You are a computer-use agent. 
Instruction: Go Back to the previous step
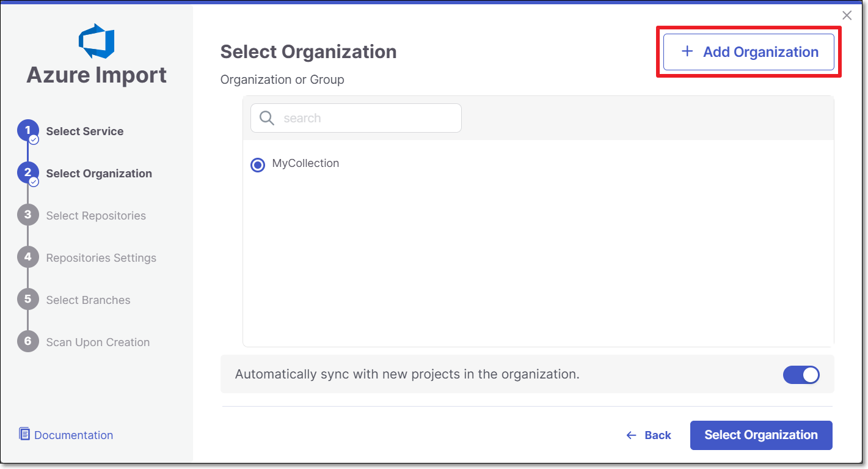tap(649, 435)
